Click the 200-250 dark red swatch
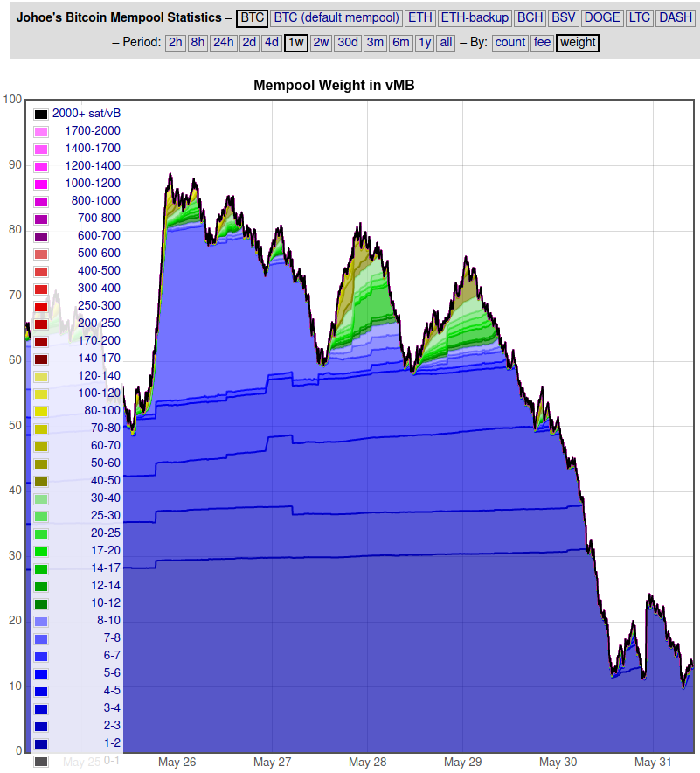This screenshot has height=773, width=700. [x=41, y=324]
